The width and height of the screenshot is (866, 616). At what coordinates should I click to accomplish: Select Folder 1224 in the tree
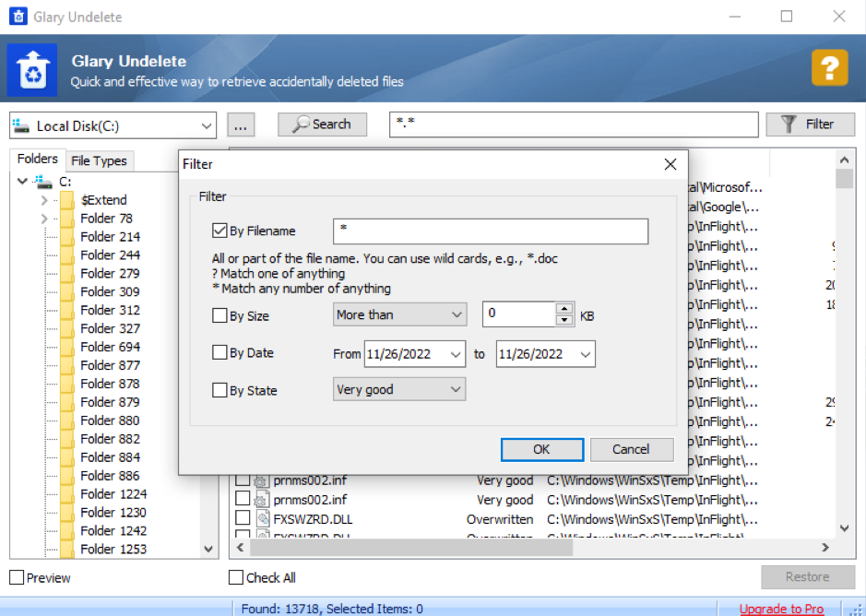(113, 494)
